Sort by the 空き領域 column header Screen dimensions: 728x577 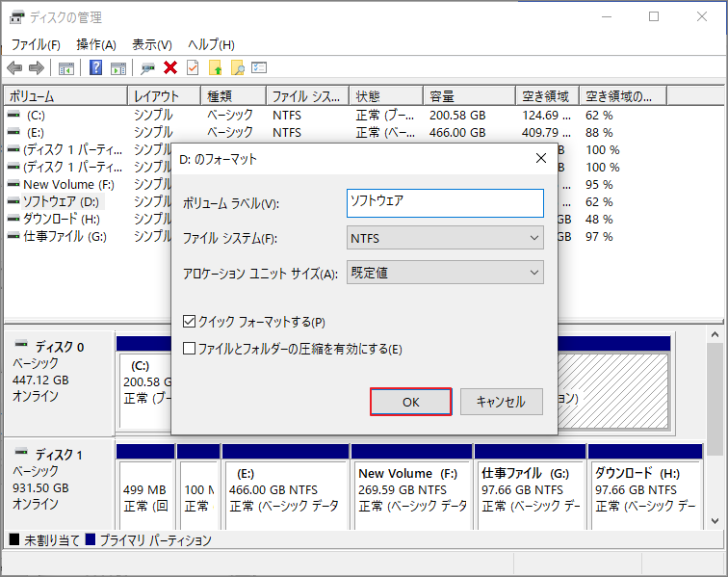[547, 96]
